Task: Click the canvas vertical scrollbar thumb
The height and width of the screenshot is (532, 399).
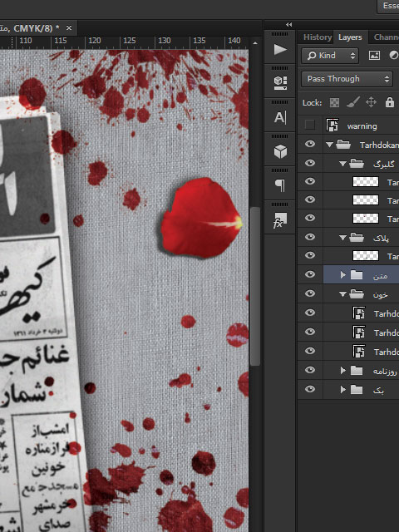Action: pyautogui.click(x=255, y=286)
